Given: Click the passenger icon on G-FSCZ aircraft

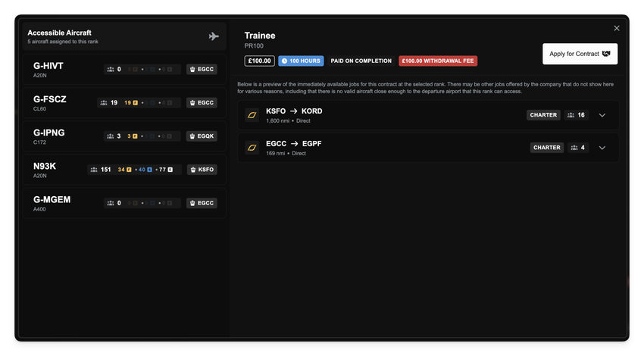Looking at the screenshot, I should [102, 103].
